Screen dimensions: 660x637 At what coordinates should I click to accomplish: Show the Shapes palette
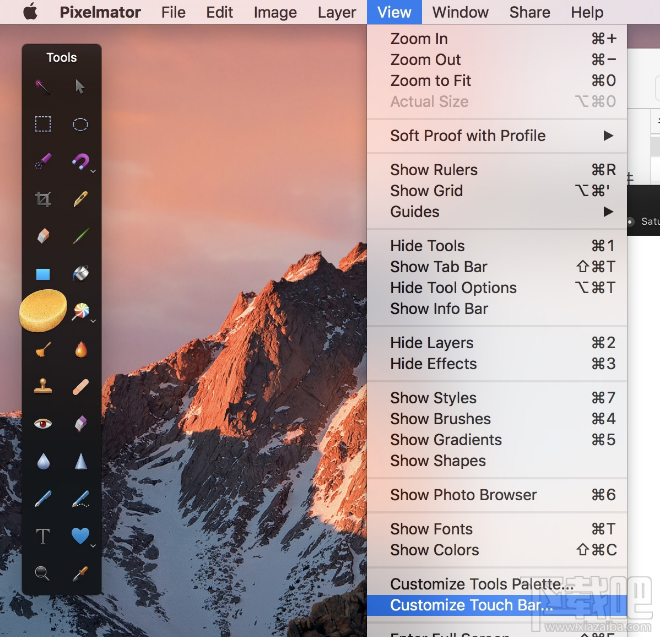click(x=497, y=461)
